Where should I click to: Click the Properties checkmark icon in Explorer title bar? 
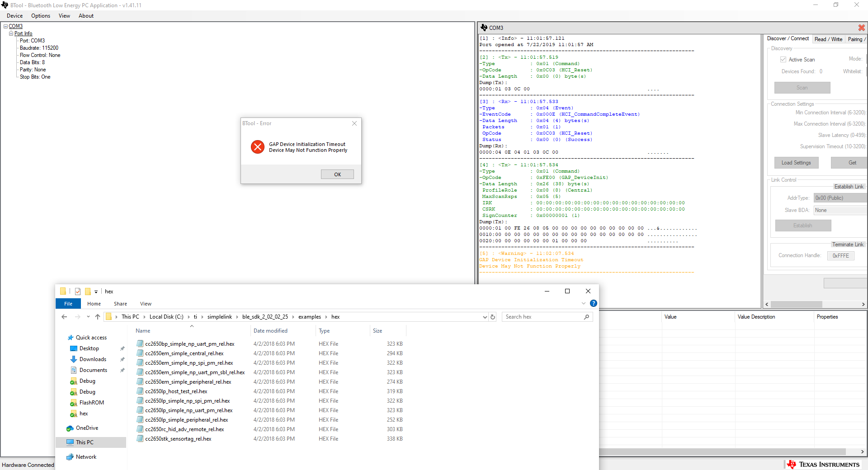[78, 291]
